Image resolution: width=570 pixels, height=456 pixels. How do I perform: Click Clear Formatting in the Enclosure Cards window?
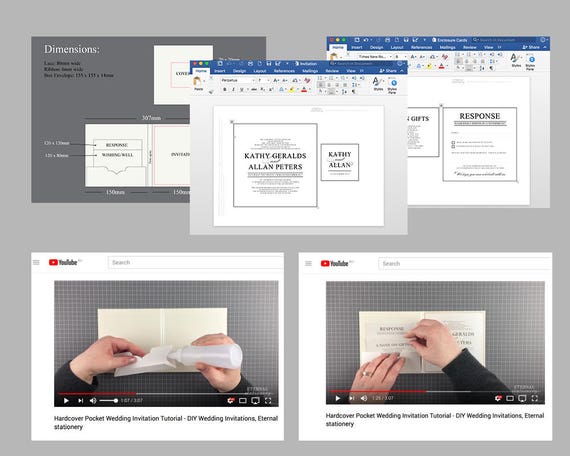click(445, 57)
